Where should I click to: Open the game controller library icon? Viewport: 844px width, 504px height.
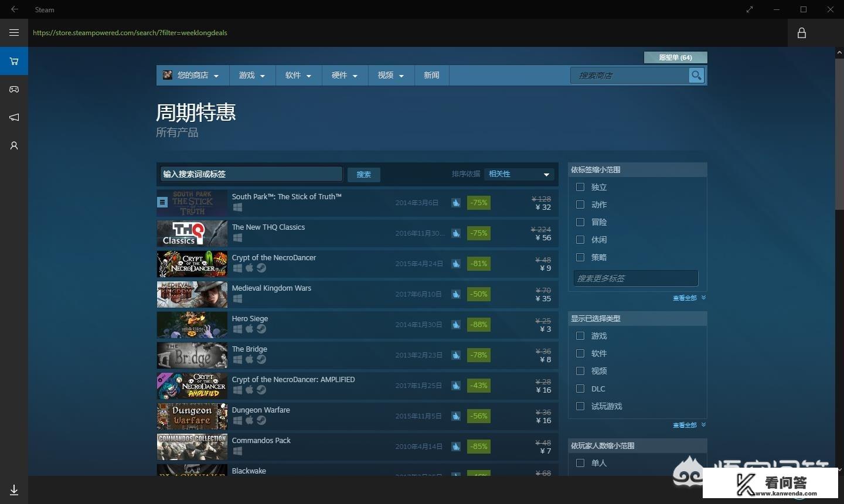coord(14,89)
